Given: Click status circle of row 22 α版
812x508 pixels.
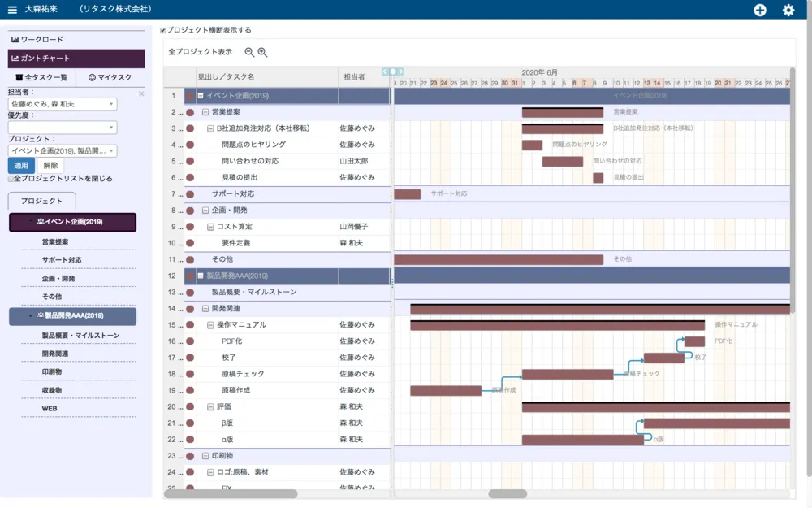Looking at the screenshot, I should (190, 440).
